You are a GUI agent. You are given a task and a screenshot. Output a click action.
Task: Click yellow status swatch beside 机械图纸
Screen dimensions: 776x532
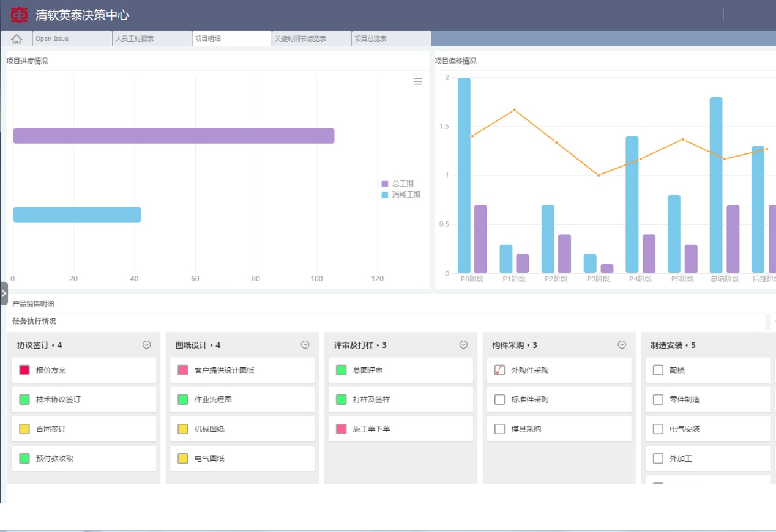tap(183, 429)
